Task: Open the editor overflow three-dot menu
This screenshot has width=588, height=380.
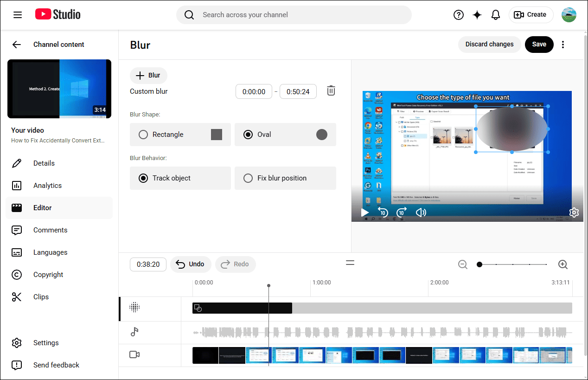Action: pyautogui.click(x=562, y=44)
